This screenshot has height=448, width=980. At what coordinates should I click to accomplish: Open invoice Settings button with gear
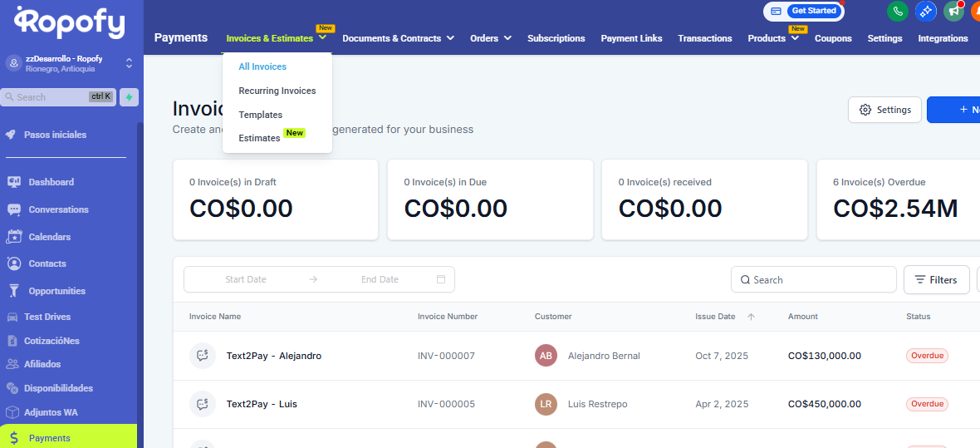884,110
